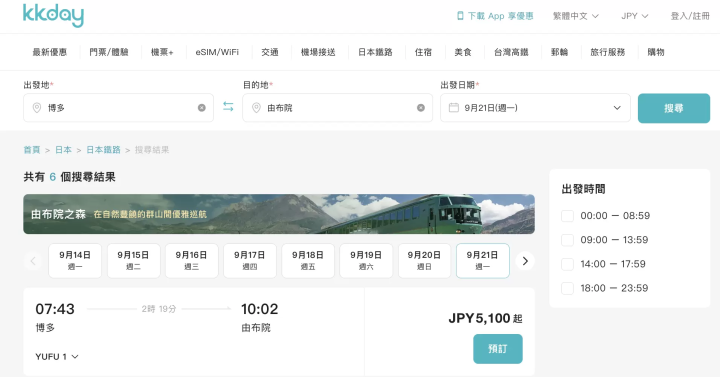Open the 門票/體驗 menu
Image resolution: width=720 pixels, height=377 pixels.
[x=109, y=52]
